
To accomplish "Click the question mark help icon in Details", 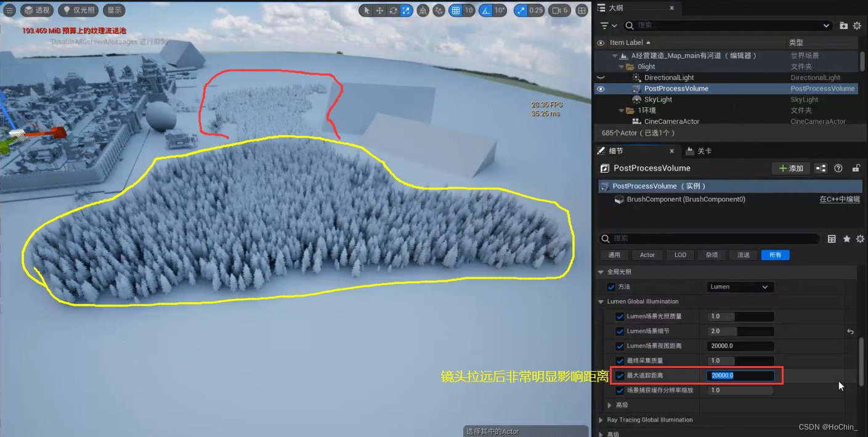I will point(839,168).
